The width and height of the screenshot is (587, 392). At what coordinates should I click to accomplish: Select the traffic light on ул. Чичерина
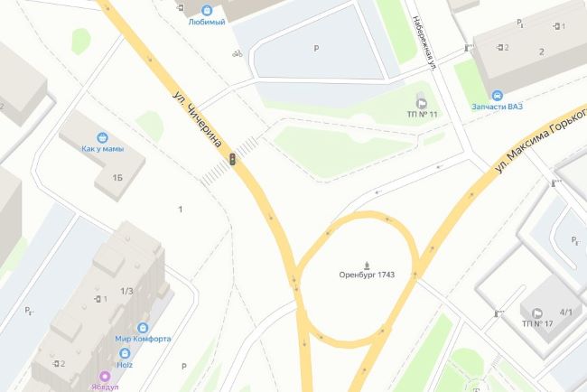232,159
